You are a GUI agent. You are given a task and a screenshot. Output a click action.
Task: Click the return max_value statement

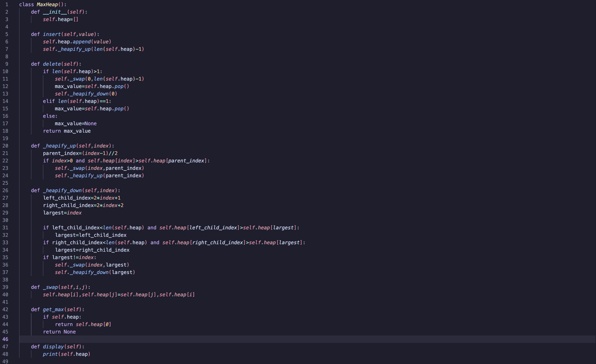[67, 131]
